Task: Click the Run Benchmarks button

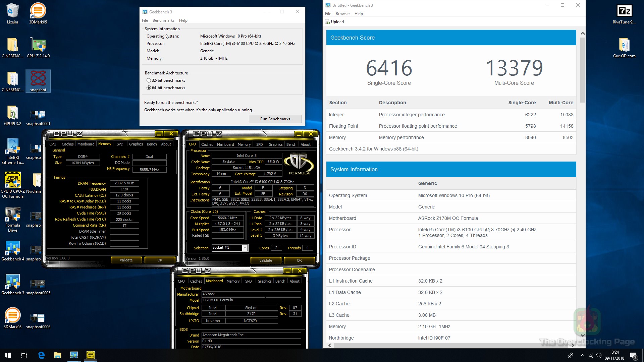Action: pos(275,119)
